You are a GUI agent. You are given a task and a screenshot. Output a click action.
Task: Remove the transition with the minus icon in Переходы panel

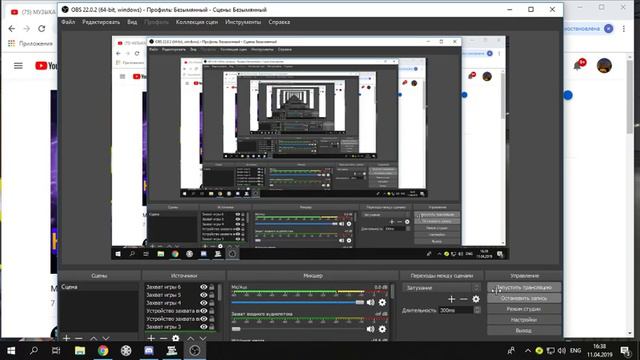coord(464,299)
